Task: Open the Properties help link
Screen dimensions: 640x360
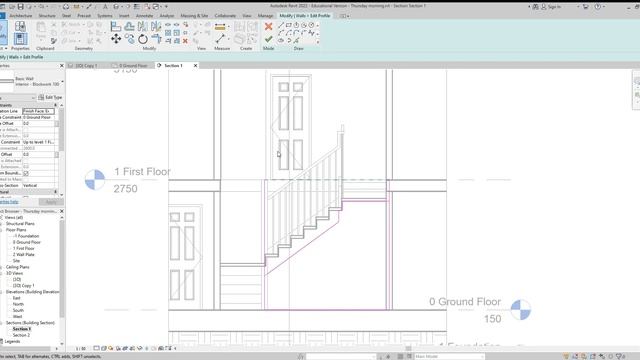Action: (x=9, y=202)
